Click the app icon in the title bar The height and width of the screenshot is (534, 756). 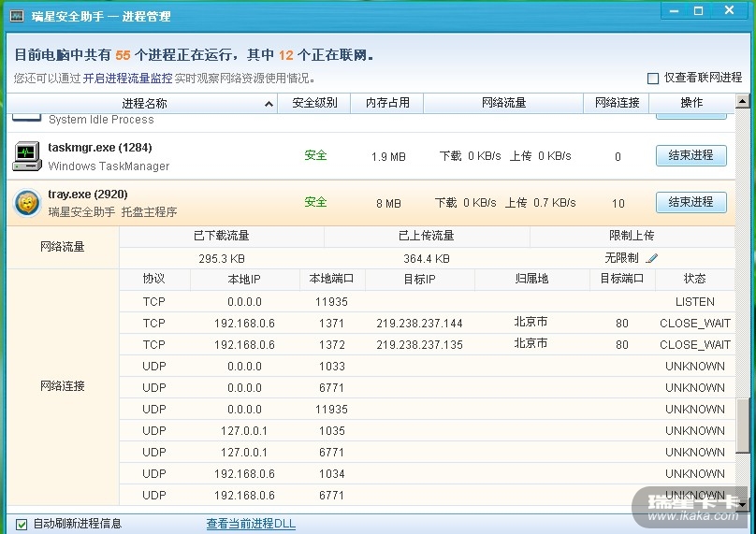pos(17,15)
